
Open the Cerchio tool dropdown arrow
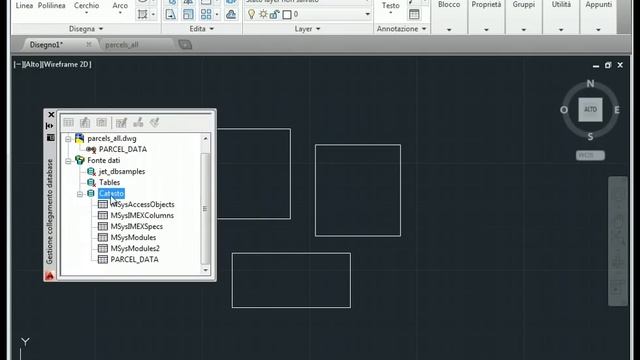(x=86, y=13)
